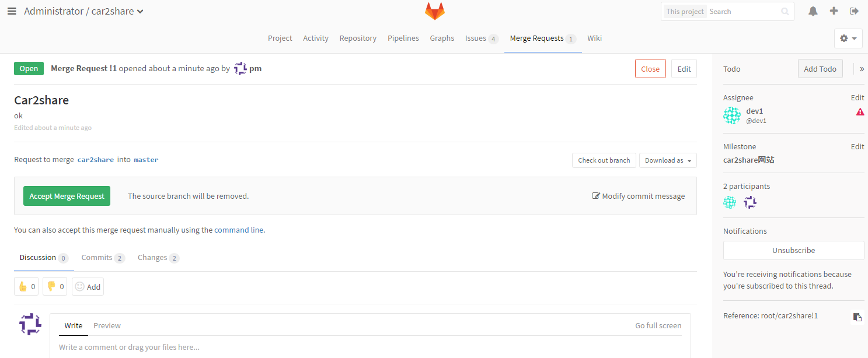The image size is (868, 358).
Task: Expand the project name dropdown arrow
Action: pos(140,12)
